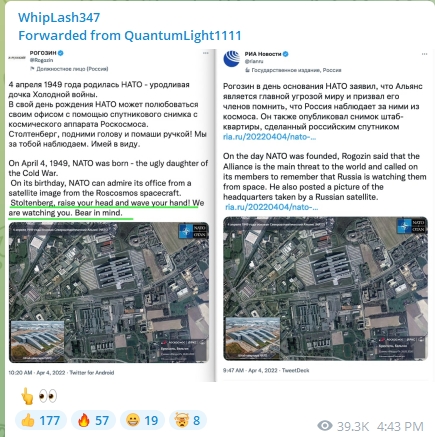Open the three-dot menu on RIA Novosti tweet
This screenshot has width=435, height=437.
point(424,54)
